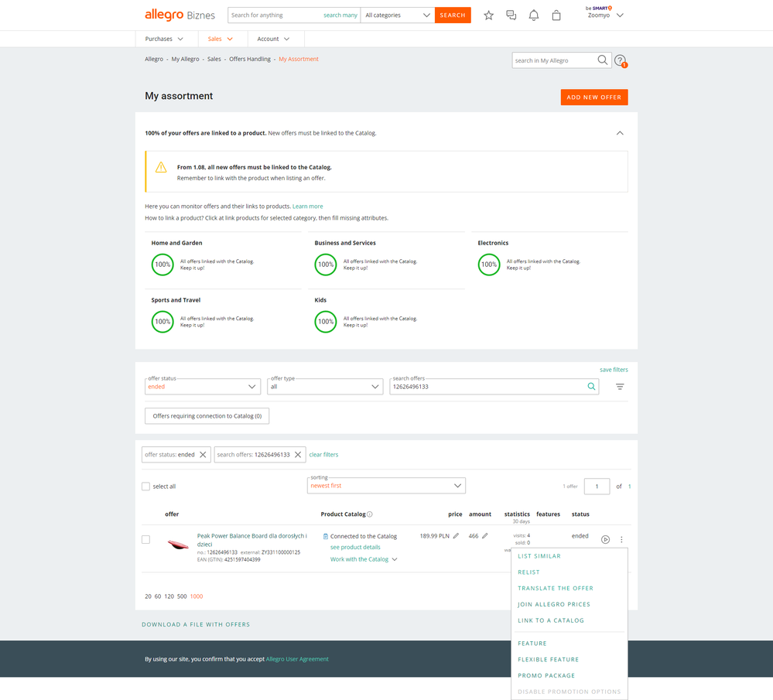This screenshot has height=700, width=773.
Task: Click the Connected to the Catalog document icon
Action: tap(325, 536)
